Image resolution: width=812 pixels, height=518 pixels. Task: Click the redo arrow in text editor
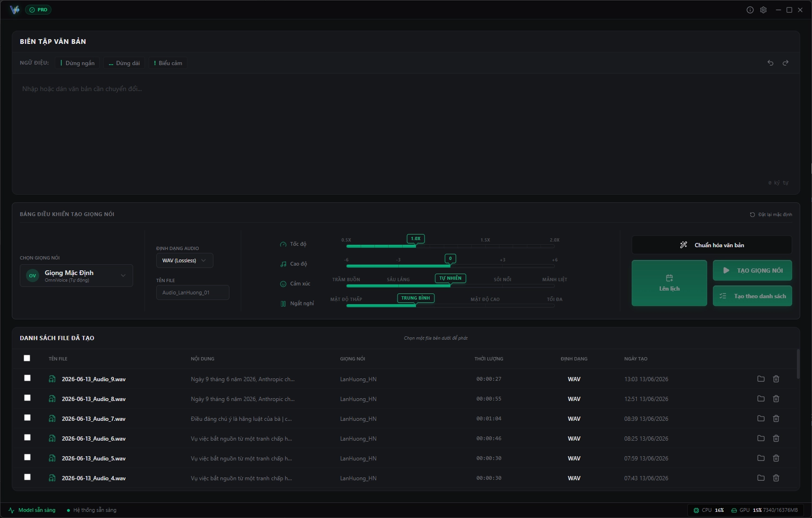tap(786, 63)
